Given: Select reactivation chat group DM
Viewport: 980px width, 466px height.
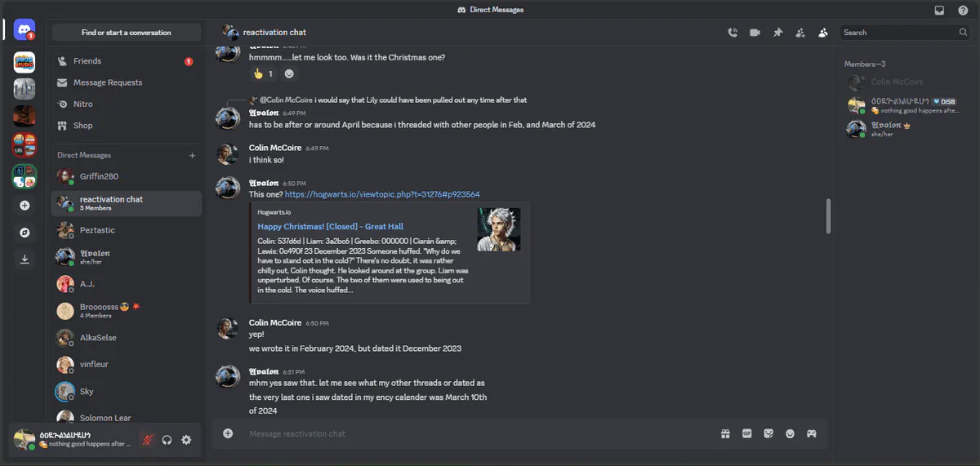Looking at the screenshot, I should coord(126,203).
